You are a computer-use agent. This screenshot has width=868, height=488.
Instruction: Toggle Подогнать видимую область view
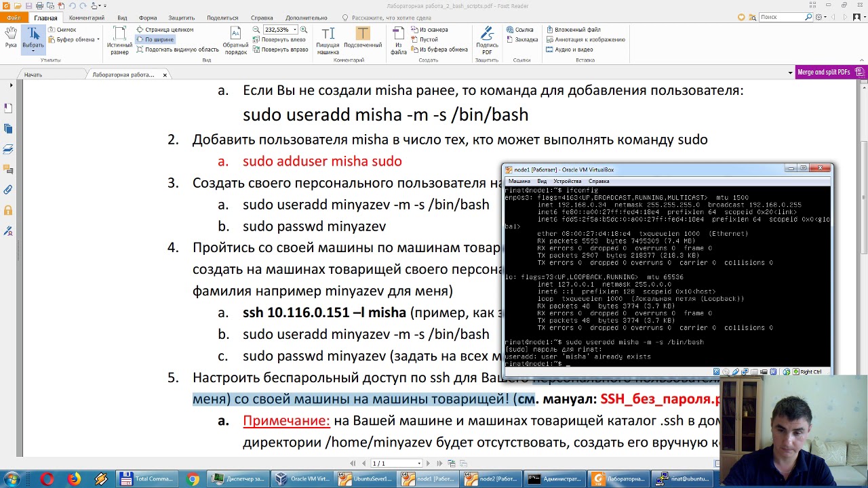pyautogui.click(x=178, y=49)
